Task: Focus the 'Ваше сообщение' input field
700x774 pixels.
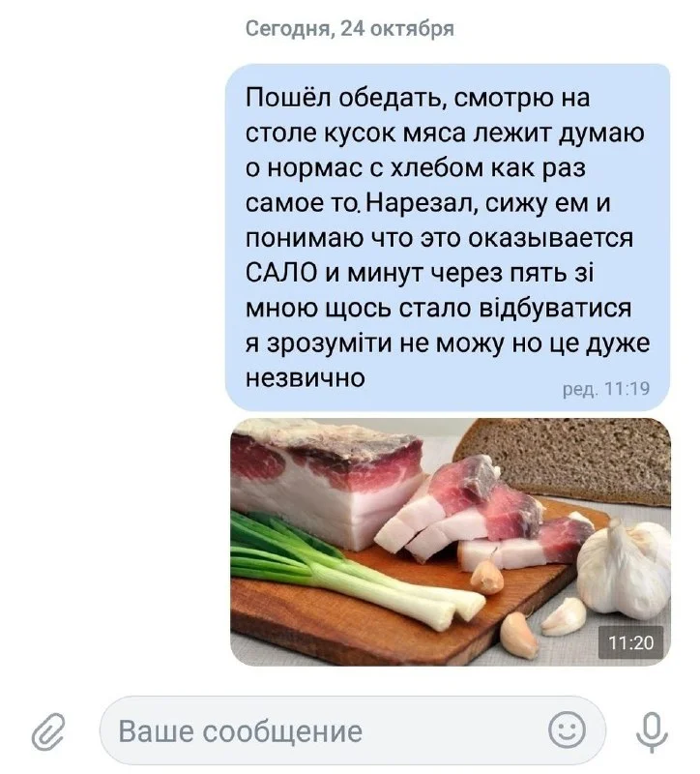Action: [352, 730]
